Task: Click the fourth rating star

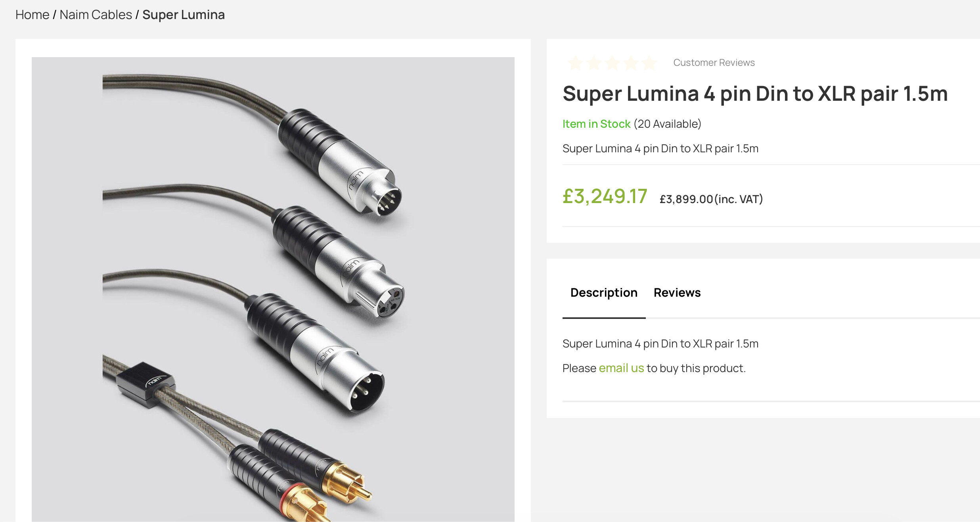Action: [631, 63]
